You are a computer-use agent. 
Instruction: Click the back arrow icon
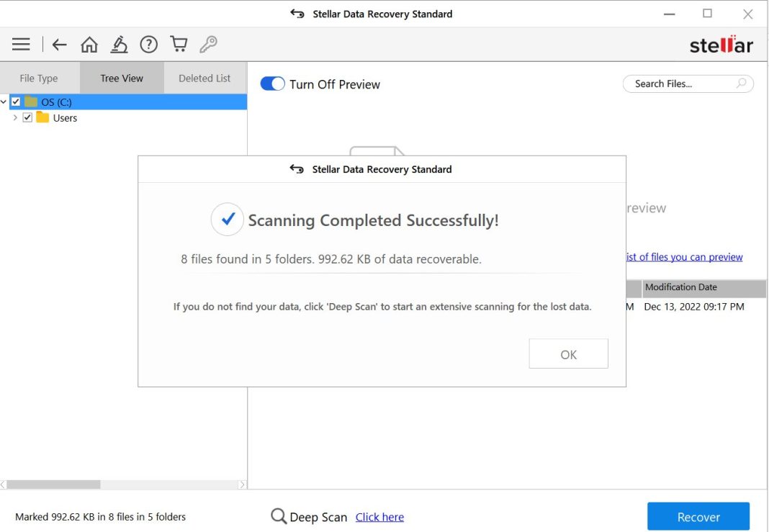coord(59,44)
